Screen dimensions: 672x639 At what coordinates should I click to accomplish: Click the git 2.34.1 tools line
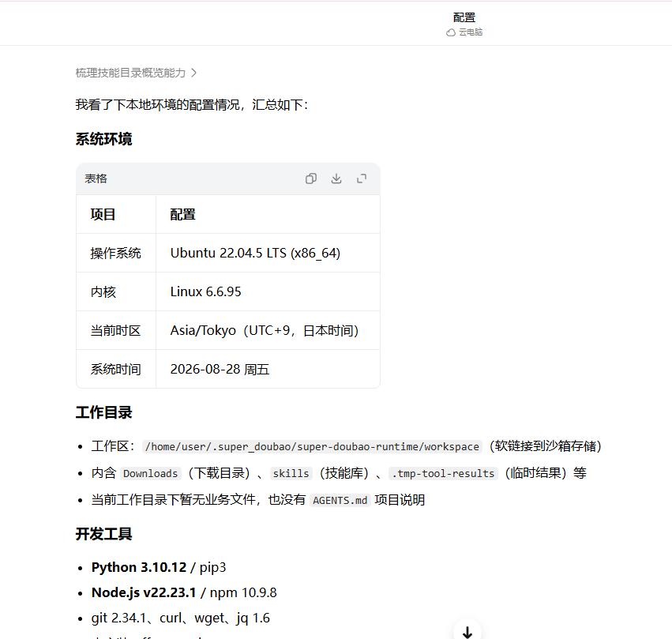(180, 618)
